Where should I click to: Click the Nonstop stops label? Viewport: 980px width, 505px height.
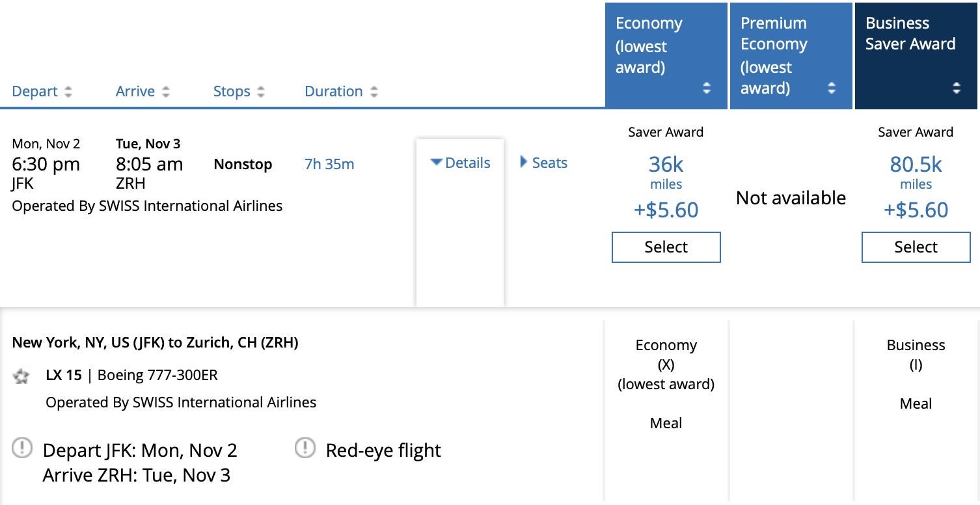point(243,164)
